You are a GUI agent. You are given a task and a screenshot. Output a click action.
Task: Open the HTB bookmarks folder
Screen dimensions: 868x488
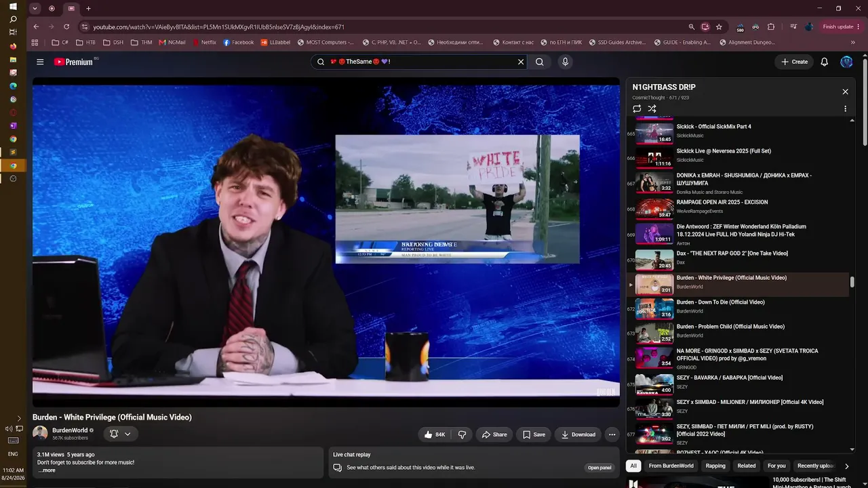[x=86, y=42]
